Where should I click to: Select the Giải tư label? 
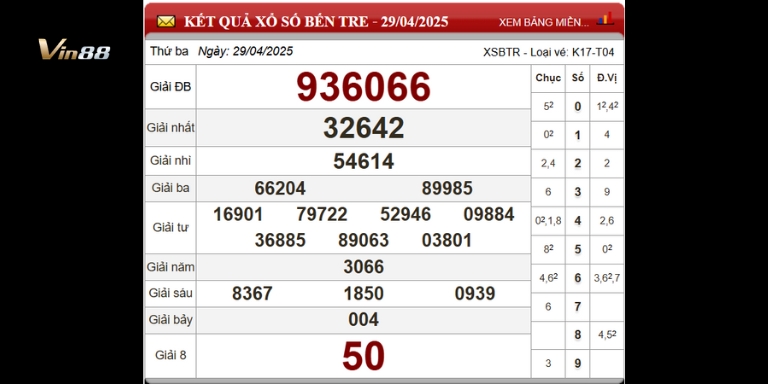point(170,227)
